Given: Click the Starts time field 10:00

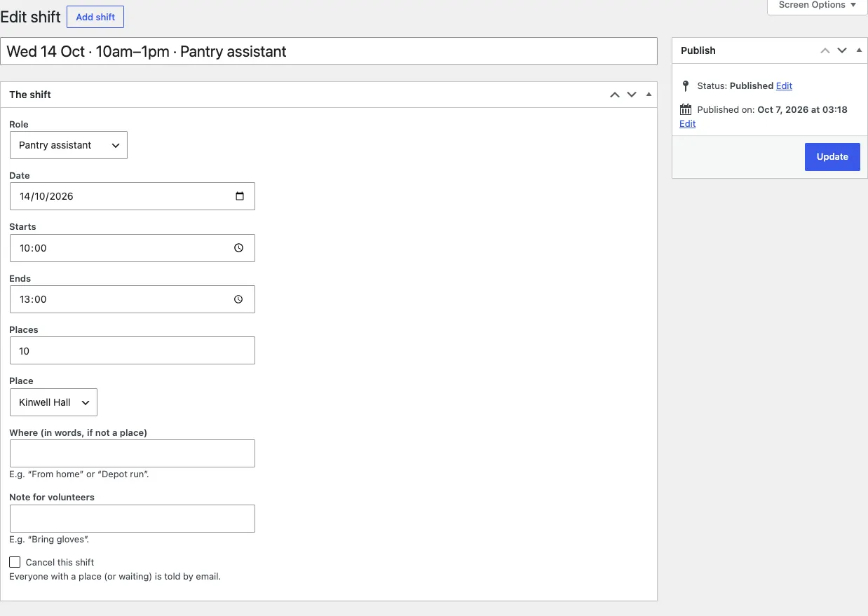Looking at the screenshot, I should coord(133,248).
